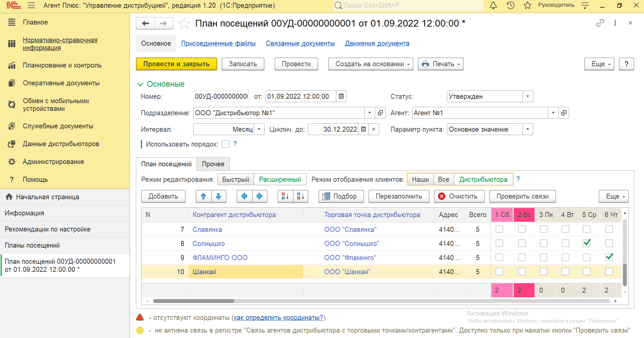Click Провести и закрыть button

[177, 64]
